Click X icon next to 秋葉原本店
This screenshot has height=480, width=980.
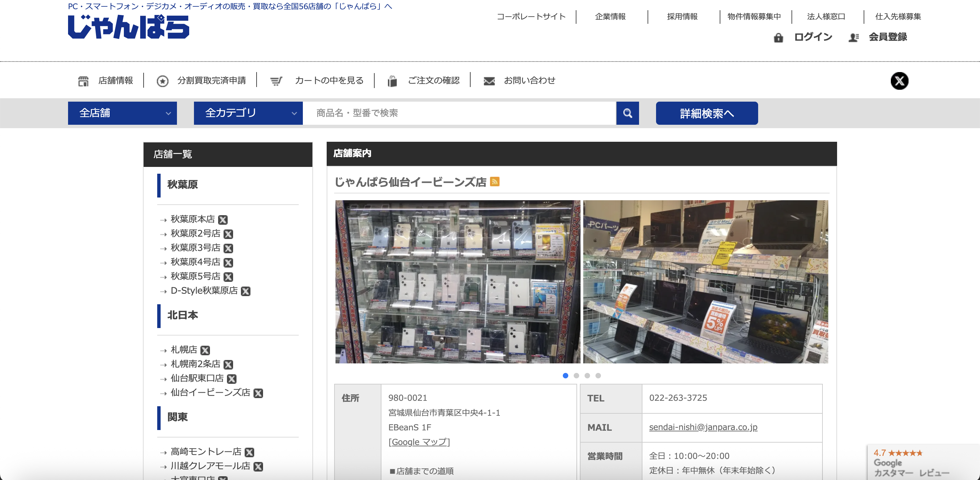click(223, 220)
